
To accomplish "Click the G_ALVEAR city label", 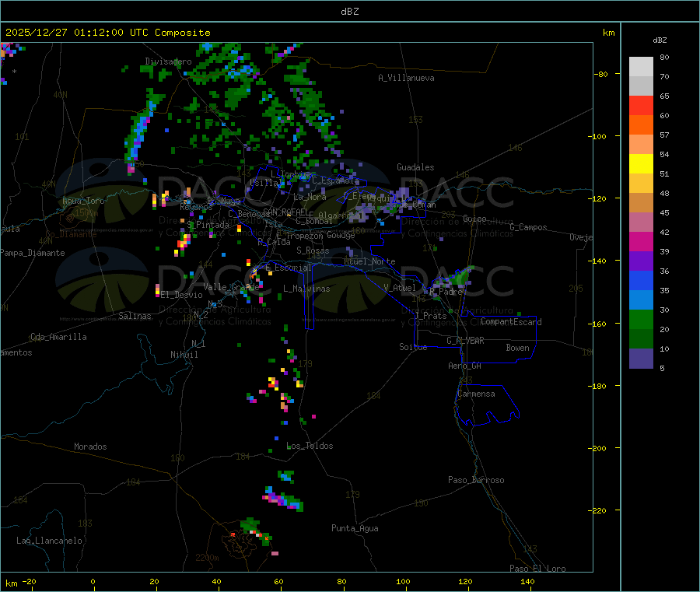I will click(465, 341).
